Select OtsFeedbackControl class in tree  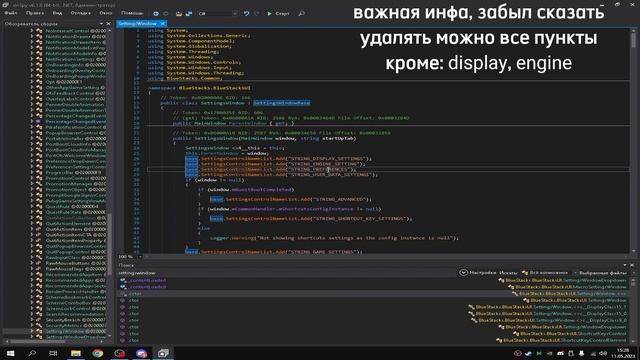point(76,93)
